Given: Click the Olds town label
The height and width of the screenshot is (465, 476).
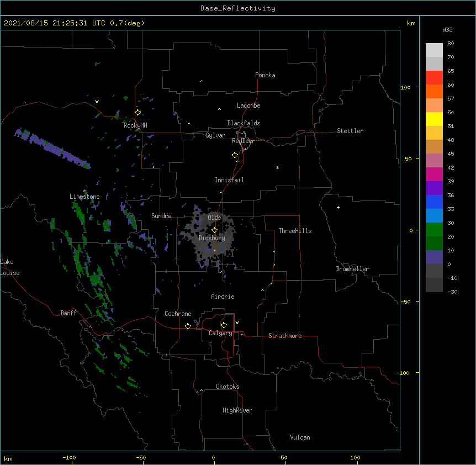Looking at the screenshot, I should click(214, 218).
